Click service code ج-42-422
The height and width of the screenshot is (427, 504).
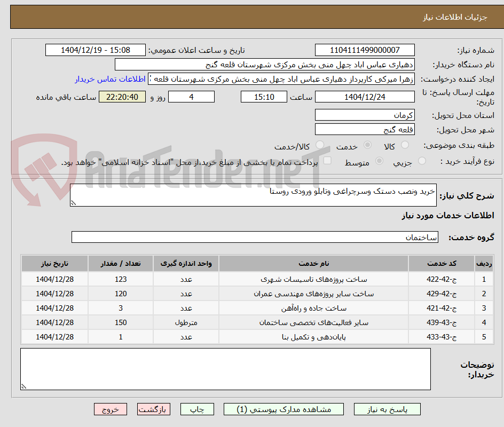[442, 279]
